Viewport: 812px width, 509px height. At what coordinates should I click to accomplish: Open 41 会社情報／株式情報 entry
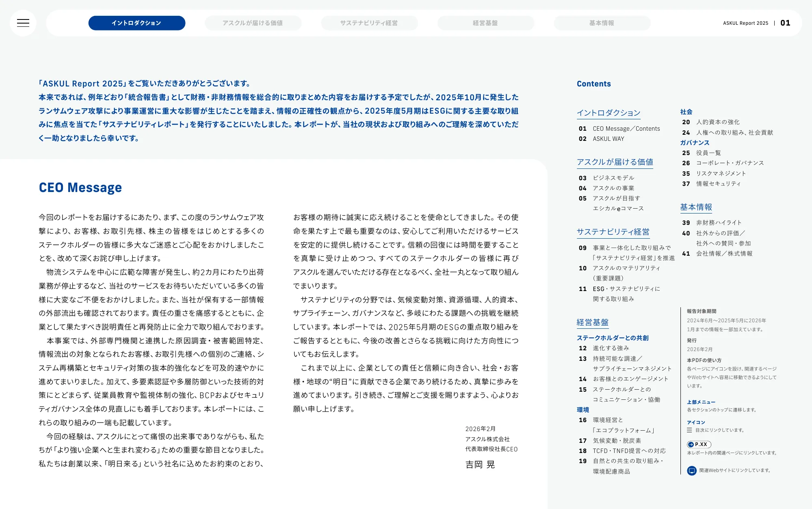coord(717,254)
